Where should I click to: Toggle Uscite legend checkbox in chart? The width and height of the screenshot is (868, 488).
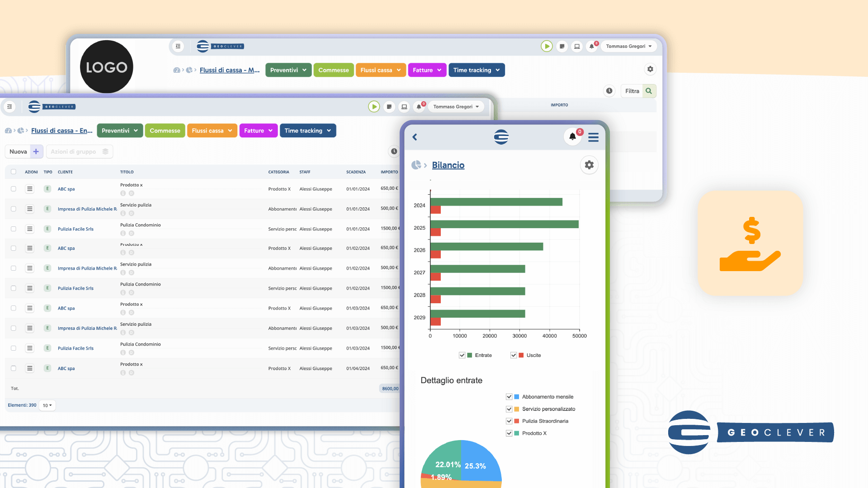pyautogui.click(x=514, y=355)
